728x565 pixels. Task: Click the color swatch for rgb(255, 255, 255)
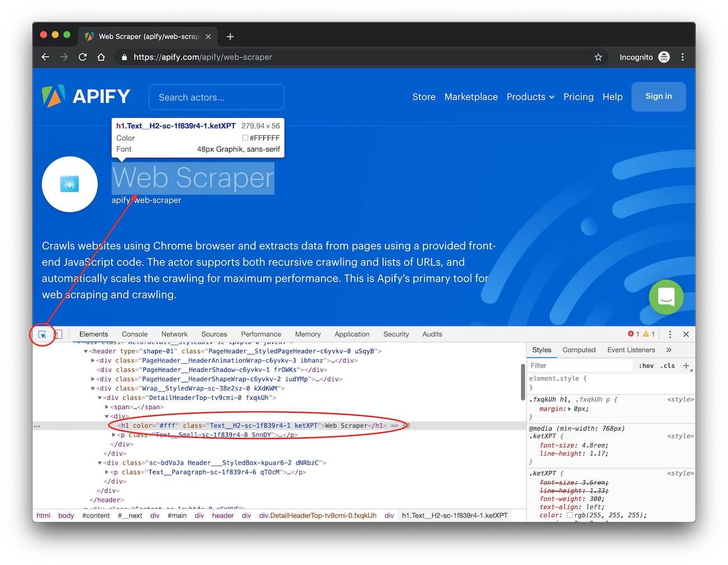click(570, 515)
